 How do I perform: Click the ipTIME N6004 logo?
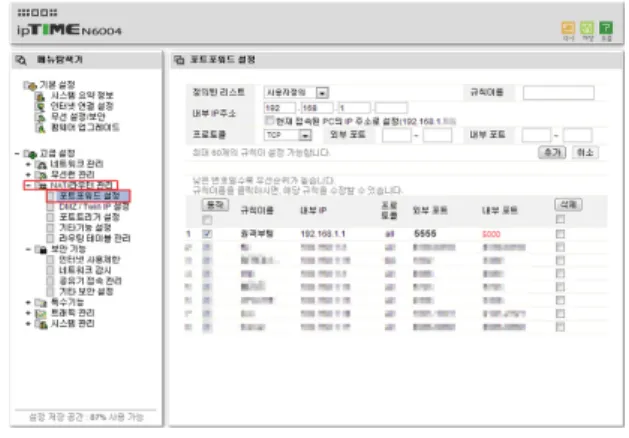point(69,30)
